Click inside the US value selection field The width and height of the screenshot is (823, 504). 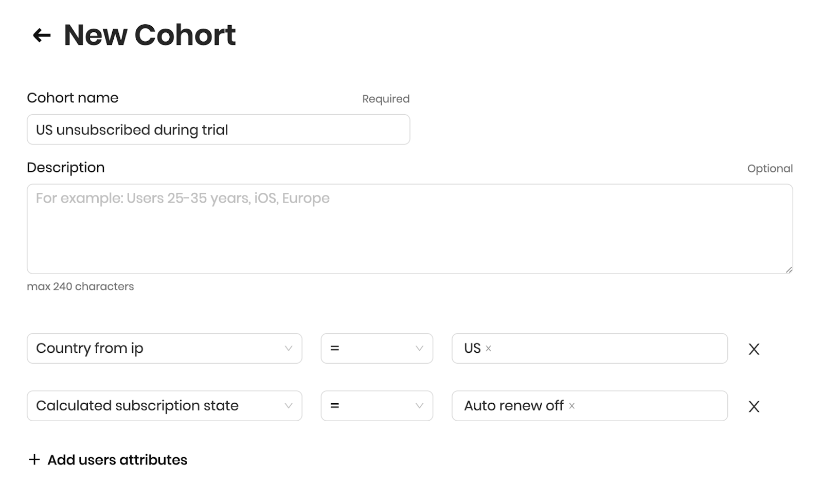pyautogui.click(x=589, y=349)
